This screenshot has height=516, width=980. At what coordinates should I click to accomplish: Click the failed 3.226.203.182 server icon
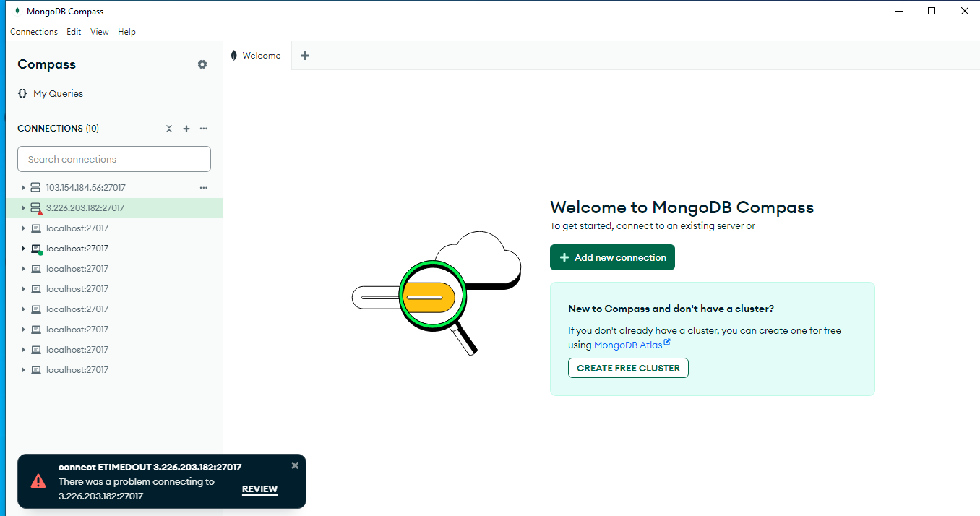(x=35, y=208)
